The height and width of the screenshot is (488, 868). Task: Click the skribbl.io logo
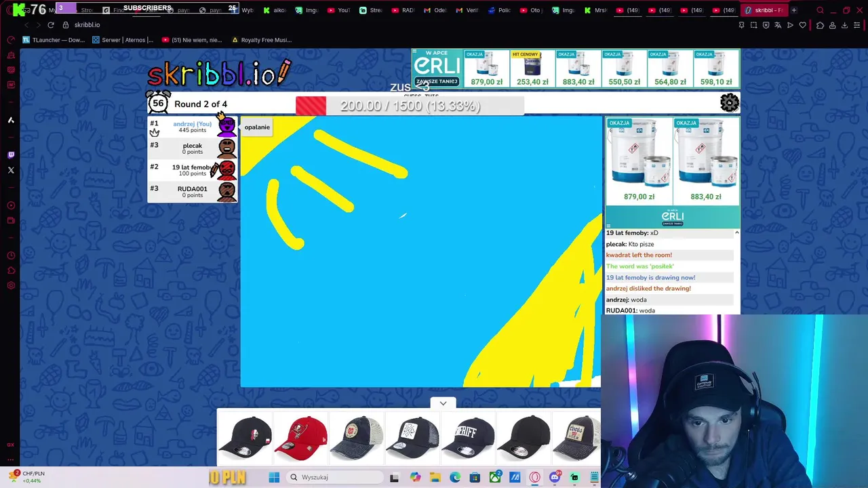tap(218, 73)
